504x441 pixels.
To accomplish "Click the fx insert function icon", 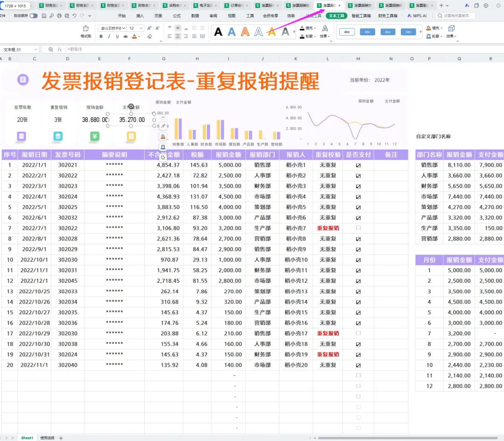I will click(x=59, y=49).
